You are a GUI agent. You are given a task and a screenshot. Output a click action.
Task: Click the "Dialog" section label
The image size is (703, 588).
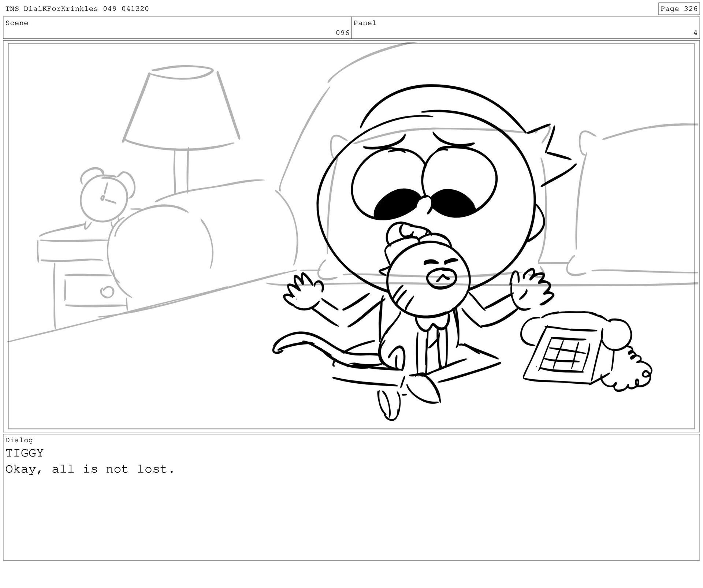[x=19, y=440]
